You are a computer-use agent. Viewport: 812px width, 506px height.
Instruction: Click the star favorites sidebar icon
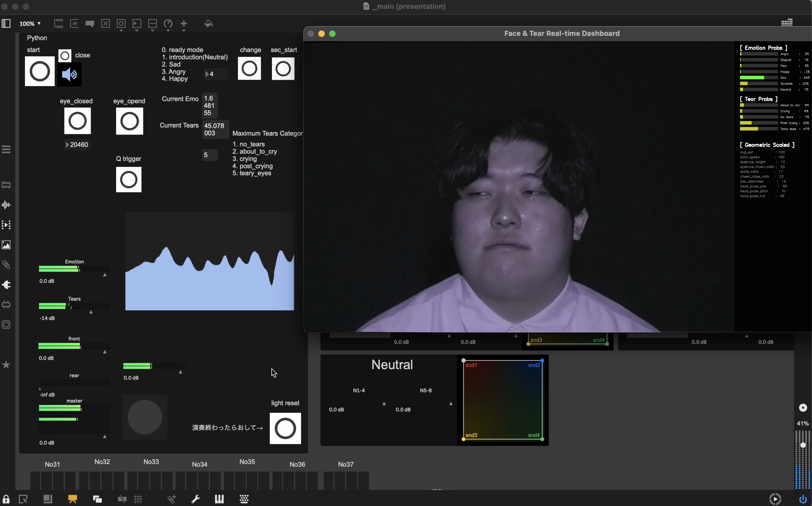[6, 365]
